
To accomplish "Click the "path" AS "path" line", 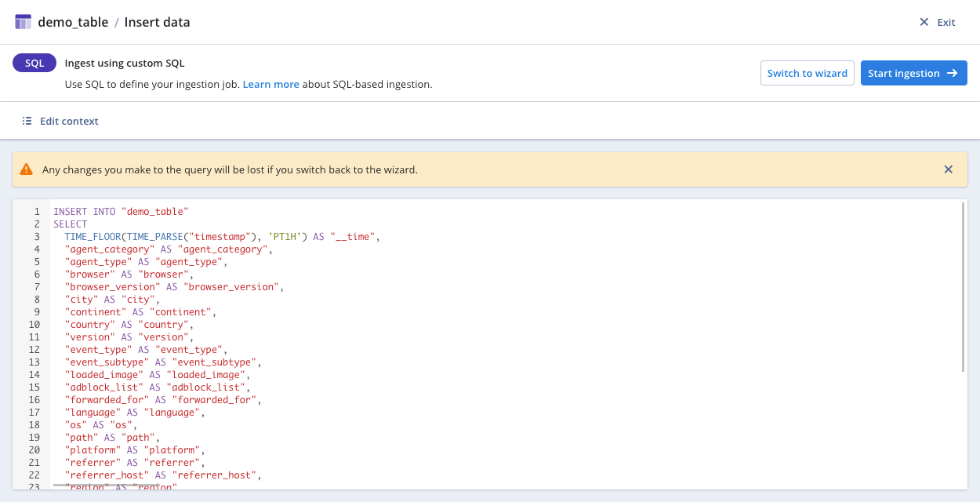I will [112, 438].
